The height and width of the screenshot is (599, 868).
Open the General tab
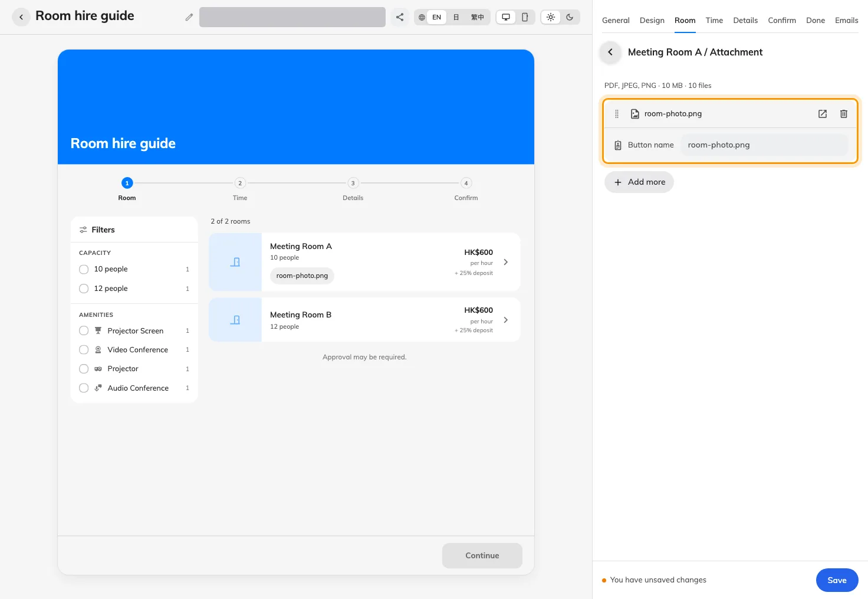click(x=616, y=20)
